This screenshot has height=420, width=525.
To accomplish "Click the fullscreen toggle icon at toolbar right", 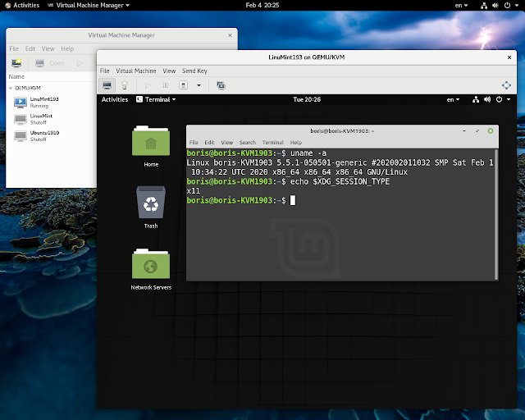I will [506, 85].
